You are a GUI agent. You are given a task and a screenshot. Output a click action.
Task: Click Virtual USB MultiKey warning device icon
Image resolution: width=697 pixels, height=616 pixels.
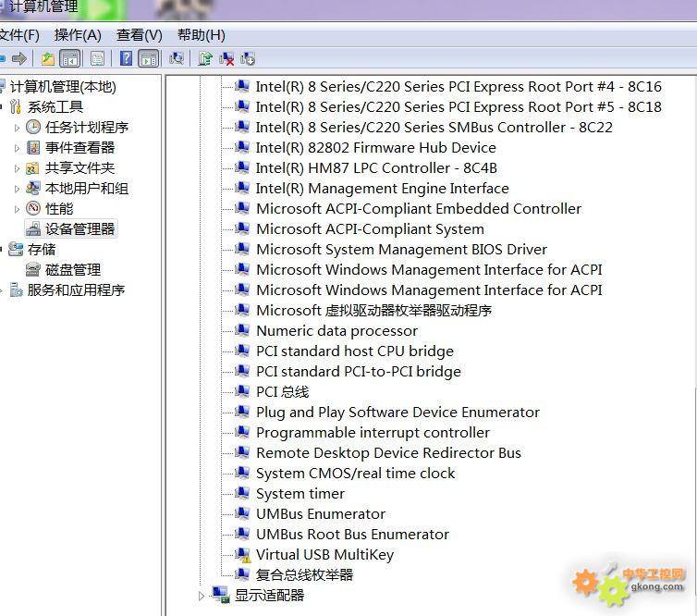(x=242, y=555)
